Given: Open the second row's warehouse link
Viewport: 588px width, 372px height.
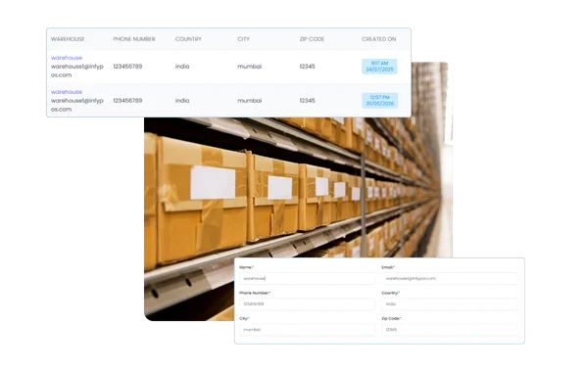Looking at the screenshot, I should [67, 92].
